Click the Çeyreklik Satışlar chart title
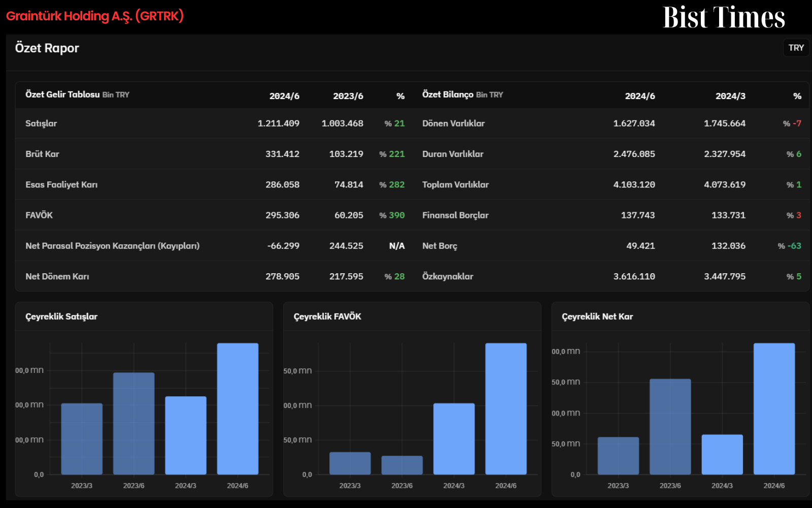The width and height of the screenshot is (812, 508). (61, 316)
